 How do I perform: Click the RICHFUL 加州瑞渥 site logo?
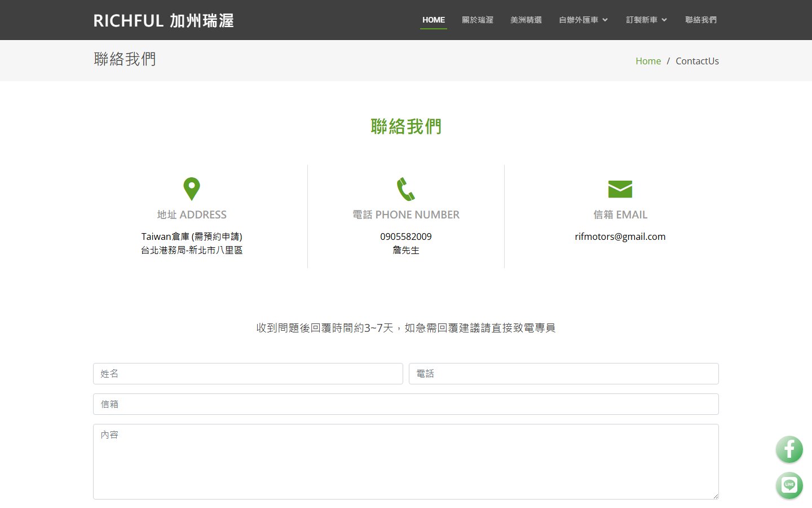click(x=164, y=21)
